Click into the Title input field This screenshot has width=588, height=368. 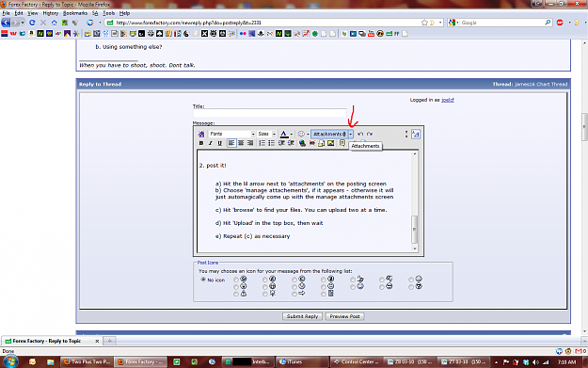coord(270,113)
